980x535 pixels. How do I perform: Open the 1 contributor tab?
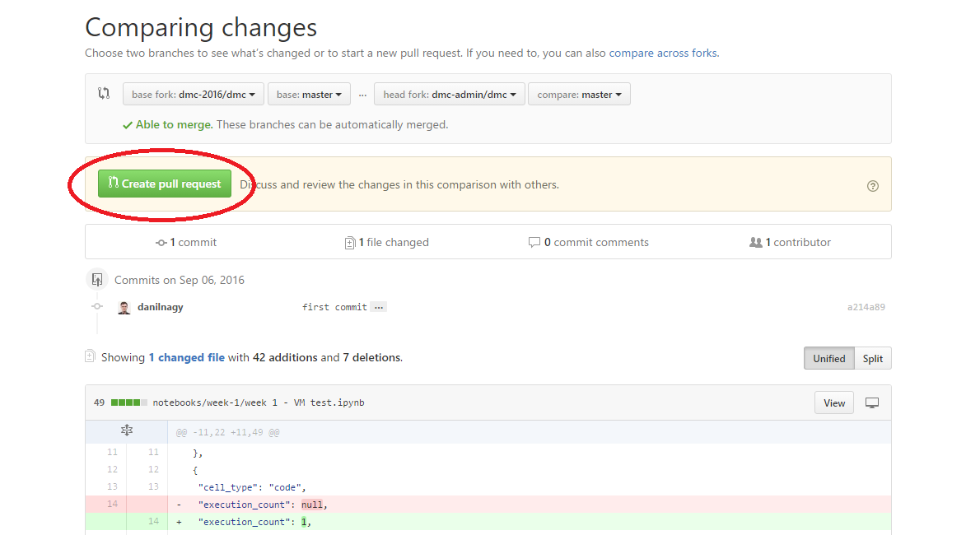pos(790,243)
